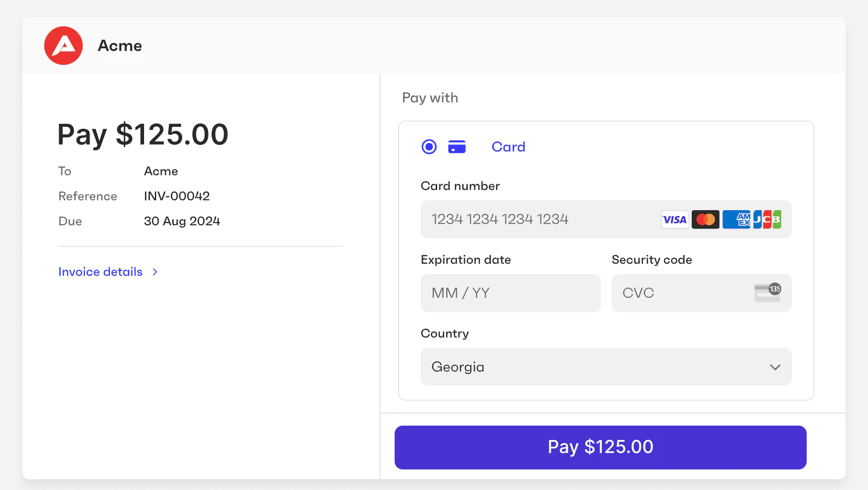Focus the Expiration date MM / YY field
The height and width of the screenshot is (490, 868).
[510, 293]
